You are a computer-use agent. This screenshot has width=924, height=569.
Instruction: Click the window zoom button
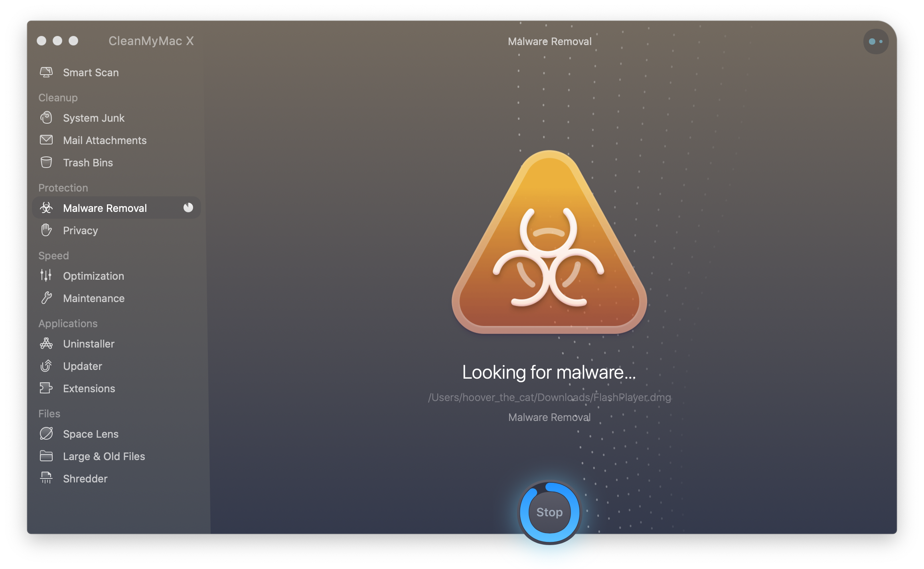point(73,41)
